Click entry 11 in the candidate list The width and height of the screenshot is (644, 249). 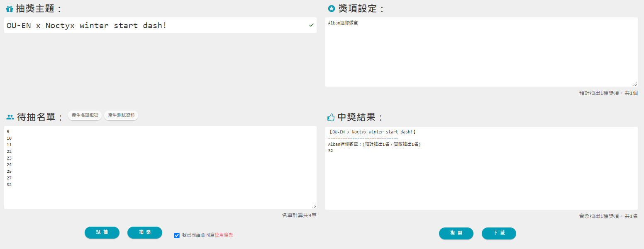(9, 145)
